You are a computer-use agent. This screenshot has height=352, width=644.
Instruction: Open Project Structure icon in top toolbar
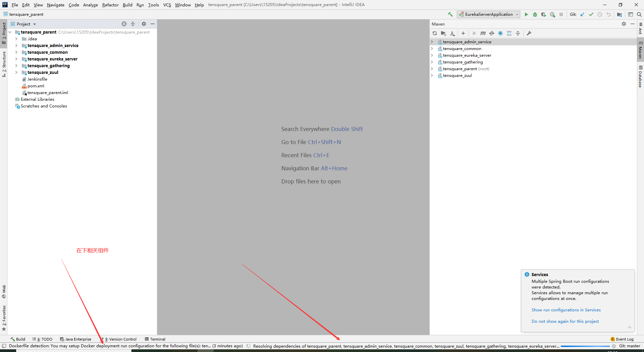[x=620, y=14]
